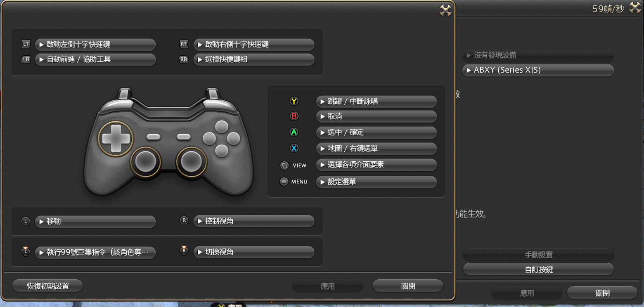Click the MENU button icon
The height and width of the screenshot is (307, 644).
284,182
